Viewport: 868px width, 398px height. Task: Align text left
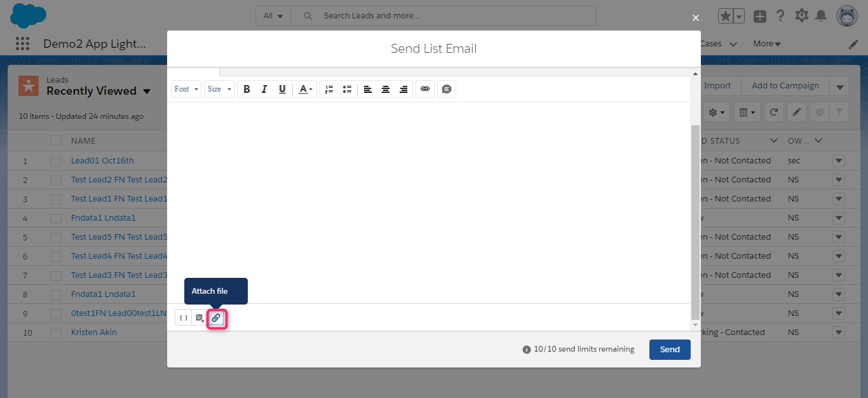click(x=367, y=89)
